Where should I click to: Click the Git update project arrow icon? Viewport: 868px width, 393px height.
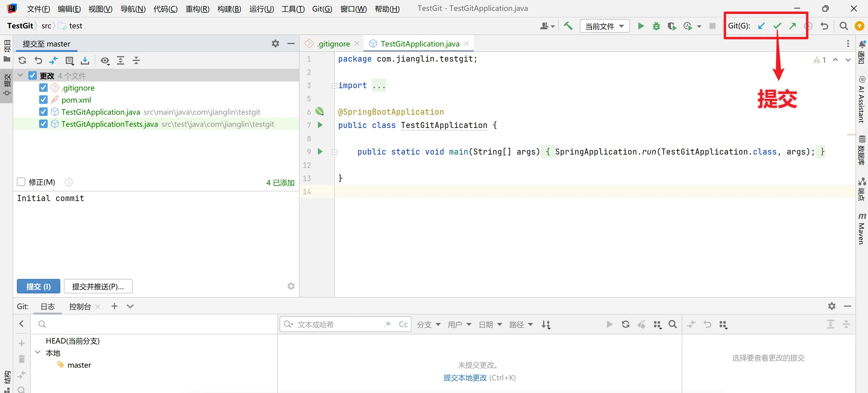[761, 26]
